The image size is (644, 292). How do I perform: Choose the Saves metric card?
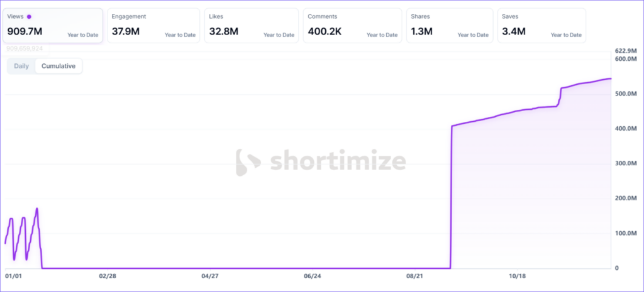point(541,25)
